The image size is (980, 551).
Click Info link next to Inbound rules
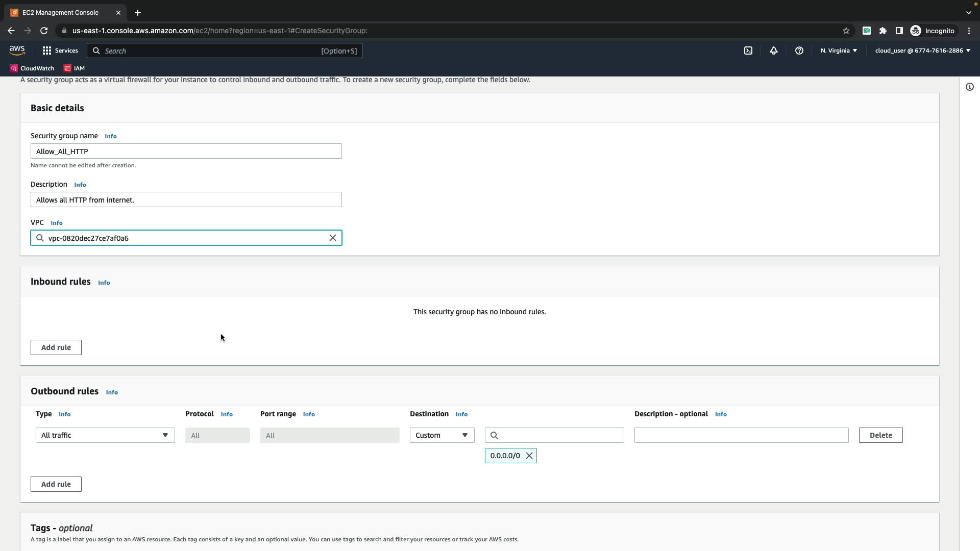(104, 283)
